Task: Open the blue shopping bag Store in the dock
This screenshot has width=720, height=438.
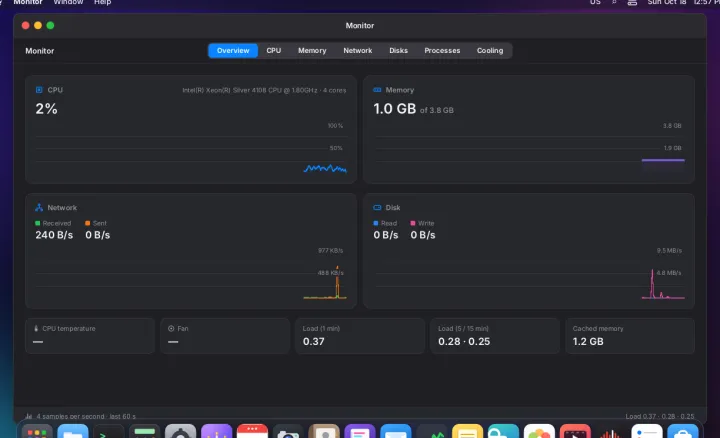Action: 683,432
